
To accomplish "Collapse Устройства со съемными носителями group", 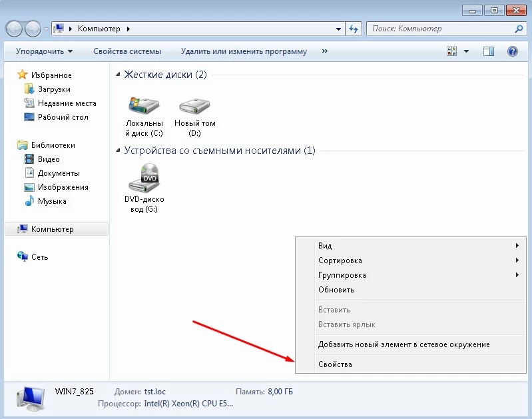I will [118, 151].
